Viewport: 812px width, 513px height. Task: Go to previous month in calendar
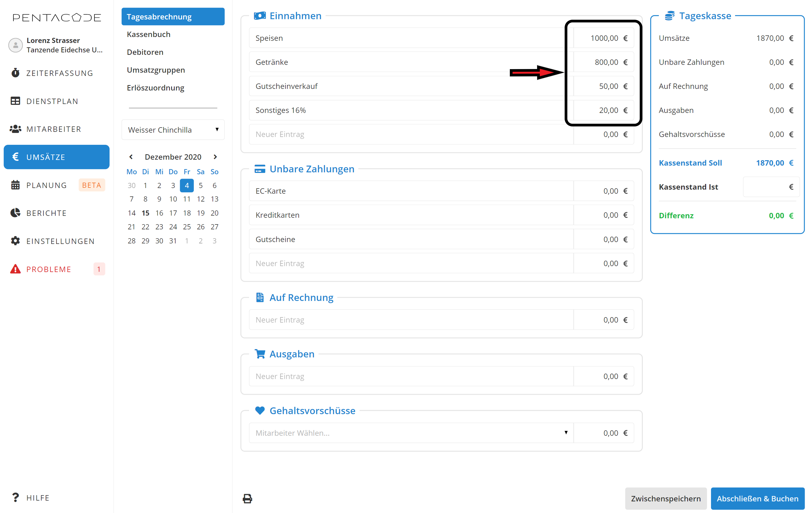tap(131, 157)
